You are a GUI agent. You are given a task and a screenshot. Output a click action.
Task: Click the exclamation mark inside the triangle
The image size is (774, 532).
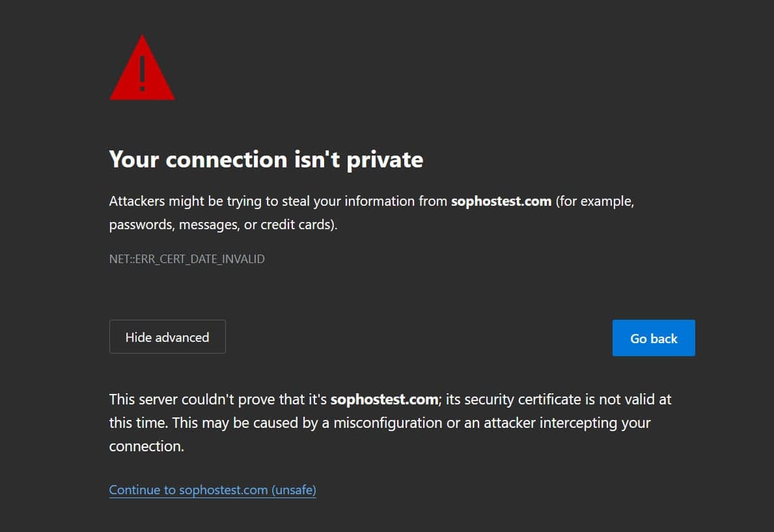(x=142, y=72)
